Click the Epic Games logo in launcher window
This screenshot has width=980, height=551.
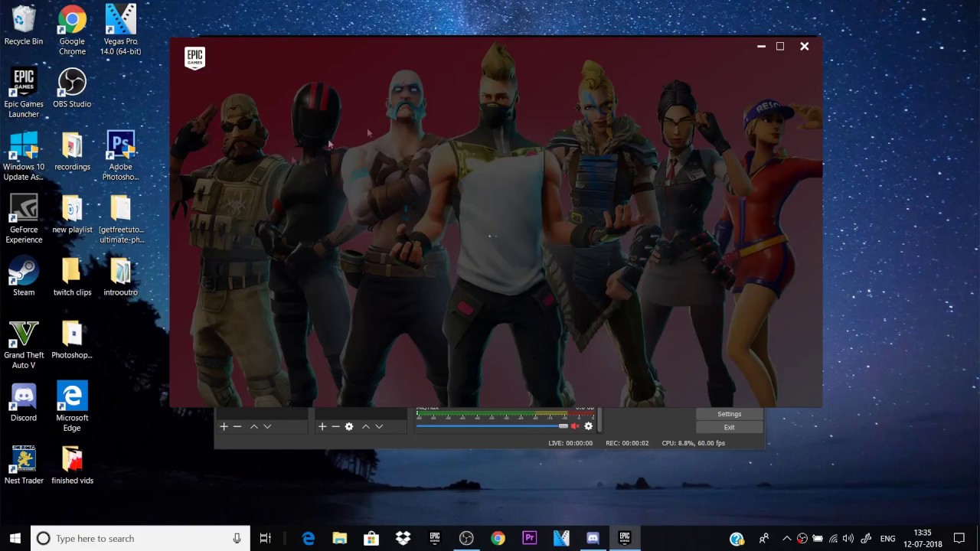(195, 58)
